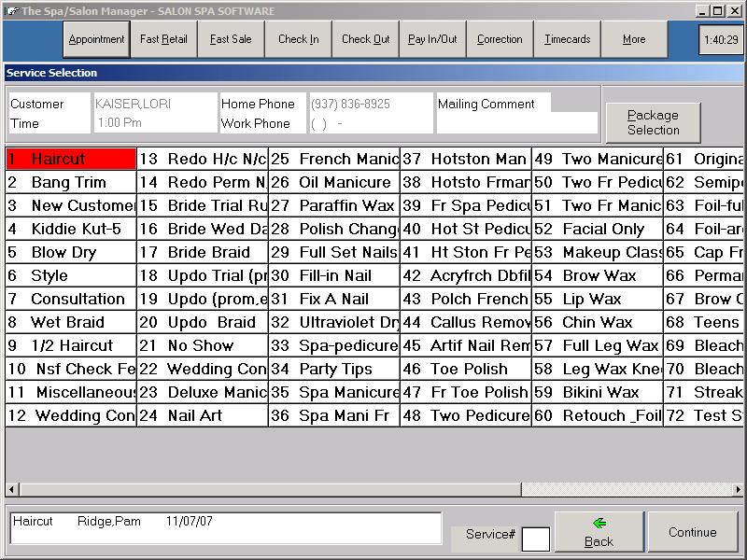Click the Service# input box

coord(535,539)
